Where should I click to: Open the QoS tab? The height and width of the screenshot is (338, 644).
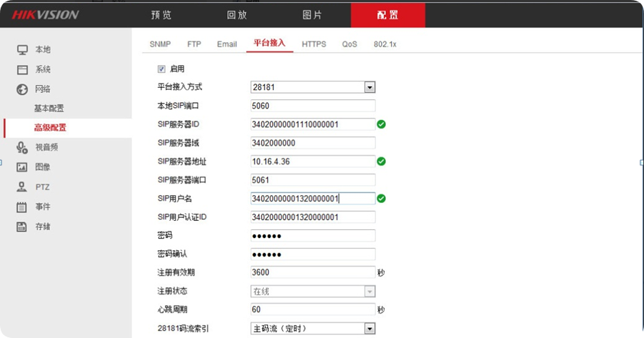click(350, 44)
